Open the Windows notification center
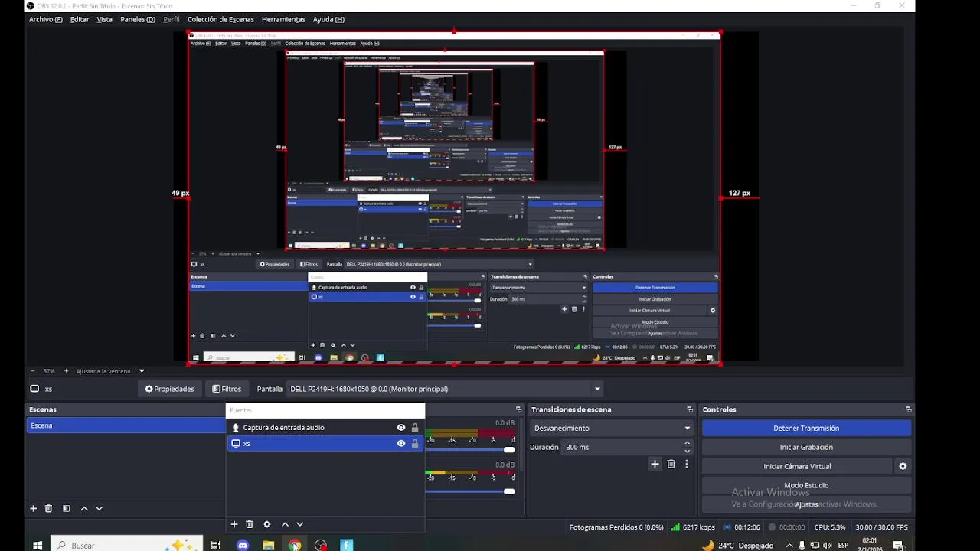The height and width of the screenshot is (551, 980). (x=898, y=545)
